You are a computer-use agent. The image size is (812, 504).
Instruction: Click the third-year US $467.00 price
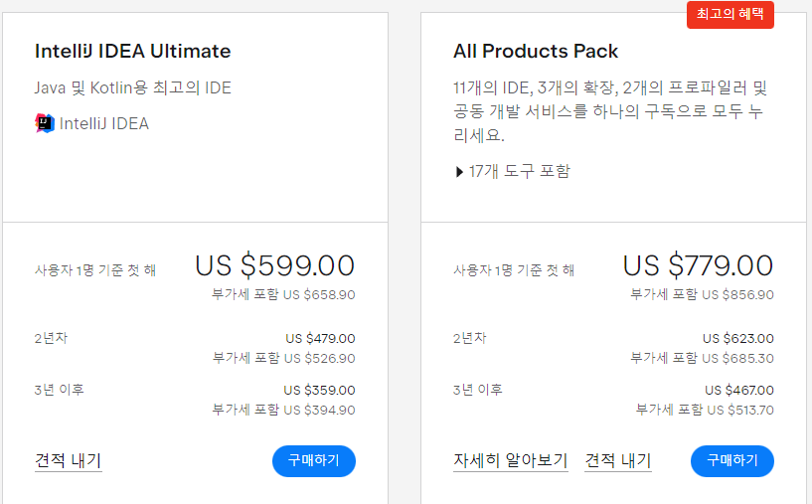(738, 390)
